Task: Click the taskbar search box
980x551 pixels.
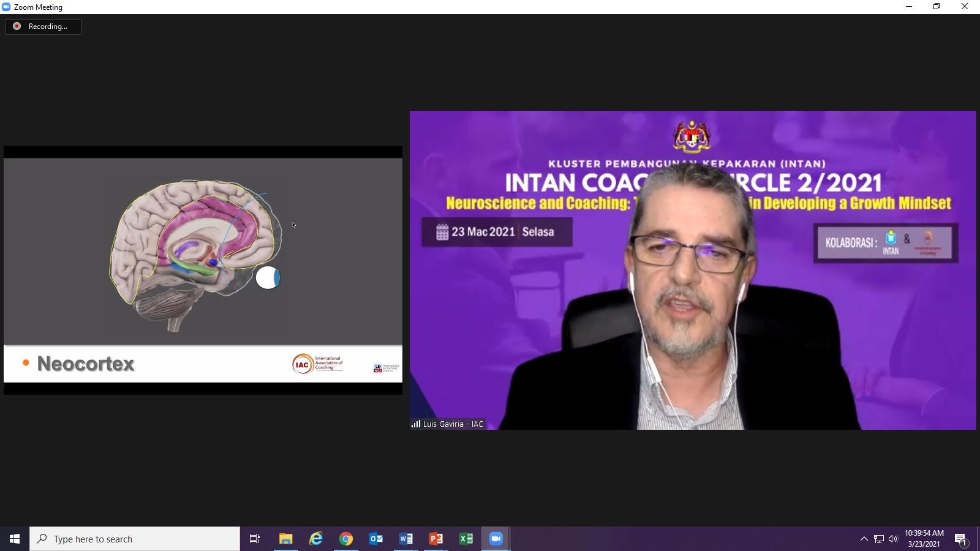Action: pos(135,539)
